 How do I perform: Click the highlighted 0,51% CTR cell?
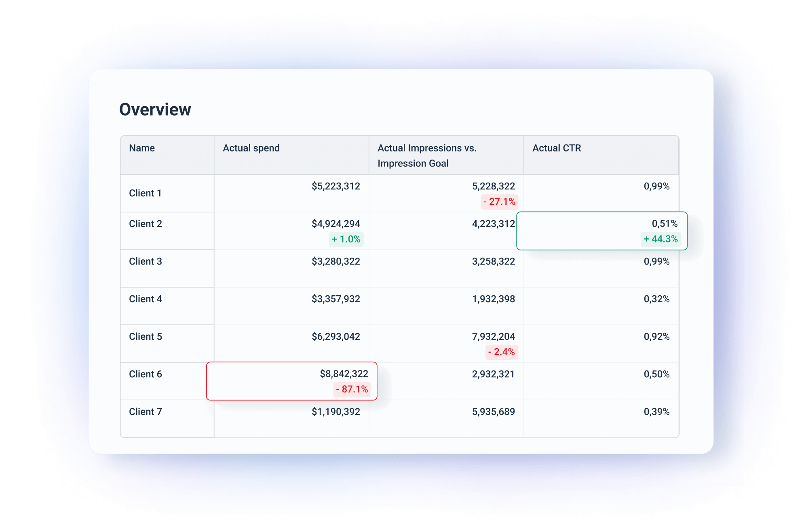click(601, 230)
